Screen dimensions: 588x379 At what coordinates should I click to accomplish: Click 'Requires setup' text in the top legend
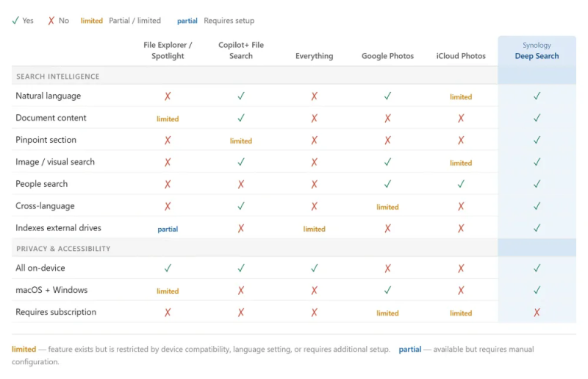tap(229, 21)
